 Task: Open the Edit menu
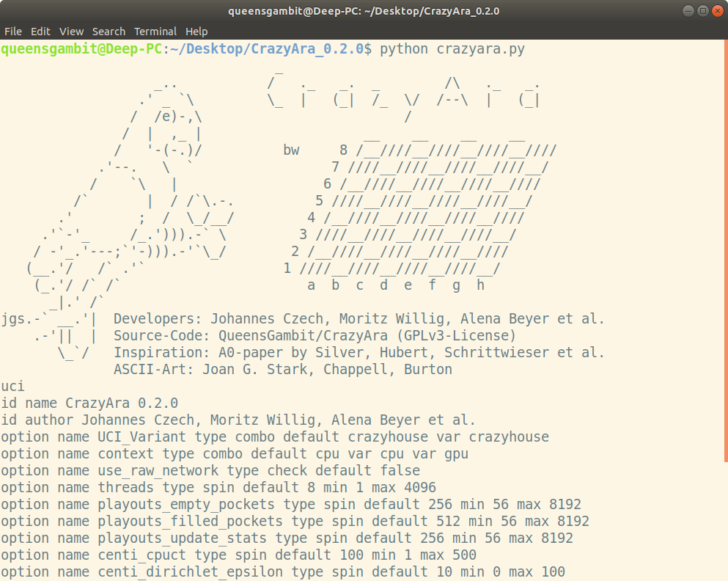tap(40, 32)
